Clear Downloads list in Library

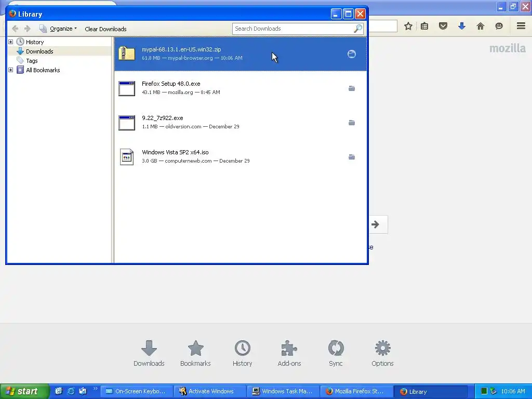click(x=105, y=29)
